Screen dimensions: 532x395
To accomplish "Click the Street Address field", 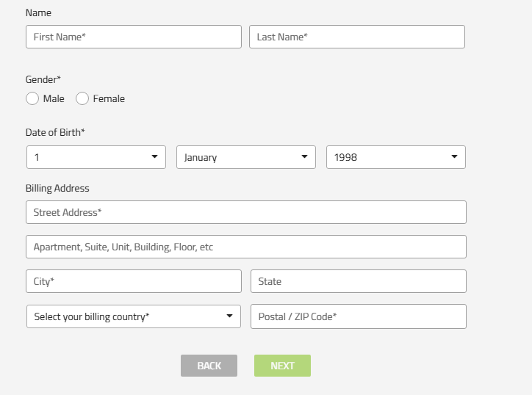I will pyautogui.click(x=245, y=212).
